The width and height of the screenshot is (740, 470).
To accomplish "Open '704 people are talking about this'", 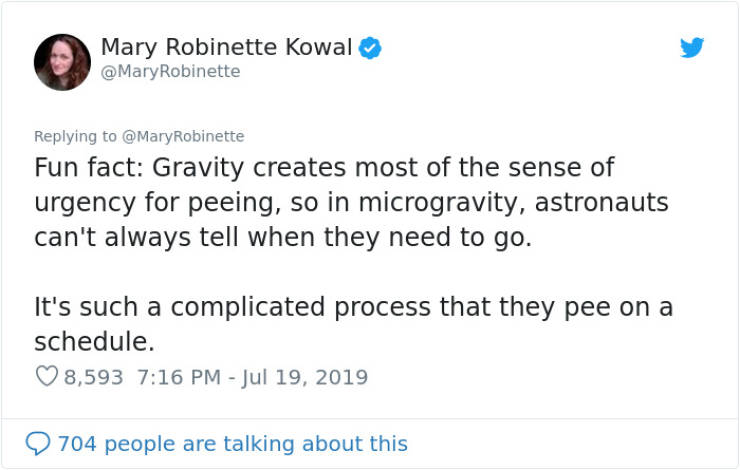I will 233,444.
